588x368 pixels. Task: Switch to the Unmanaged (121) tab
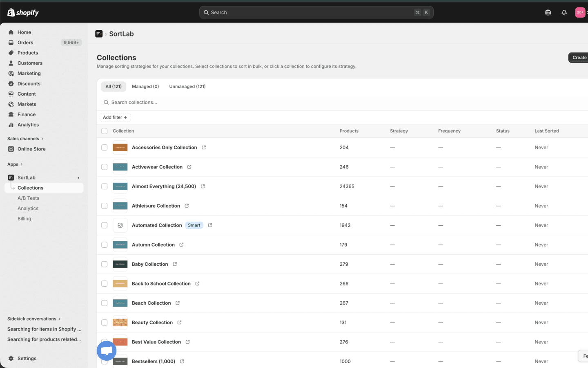click(187, 87)
